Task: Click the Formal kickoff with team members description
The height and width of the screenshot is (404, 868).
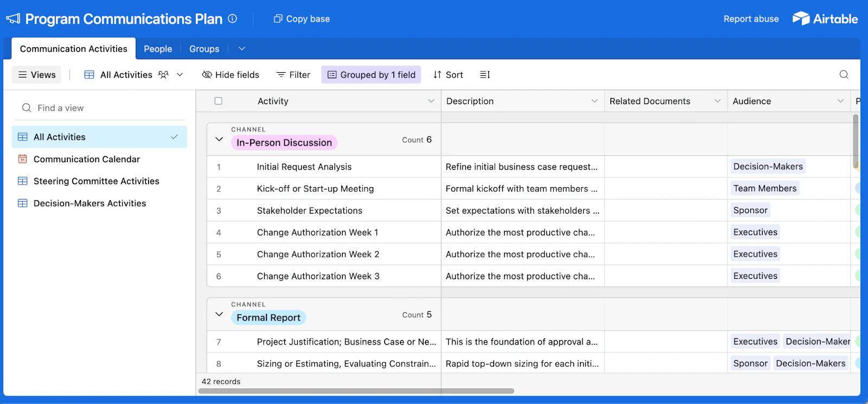Action: 522,189
